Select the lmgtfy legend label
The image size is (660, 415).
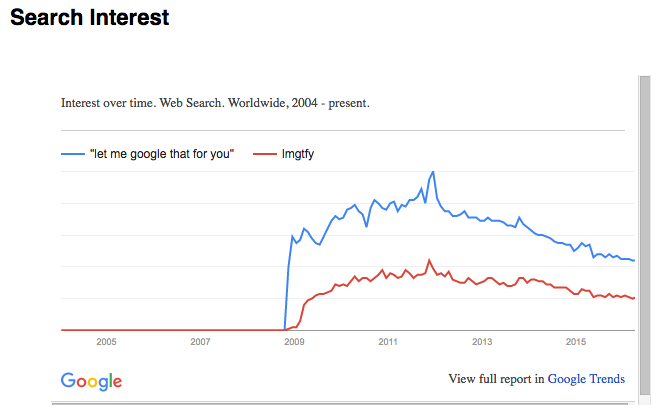298,154
